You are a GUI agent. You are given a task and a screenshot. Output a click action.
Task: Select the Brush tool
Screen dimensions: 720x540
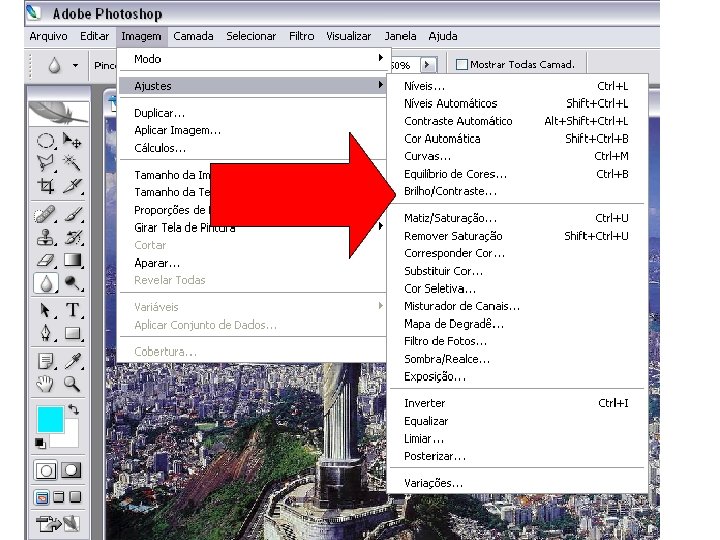[72, 214]
